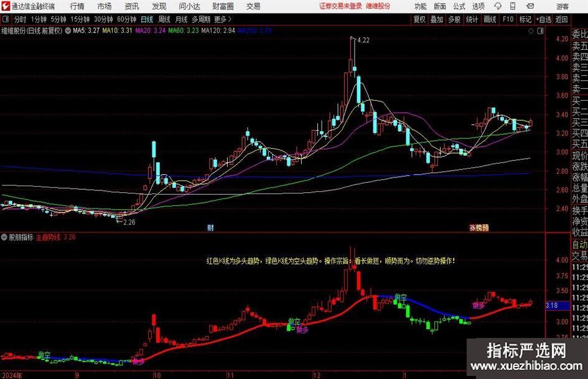The image size is (588, 379).
Task: Click the 2.26 low price label
Action: [x=129, y=222]
